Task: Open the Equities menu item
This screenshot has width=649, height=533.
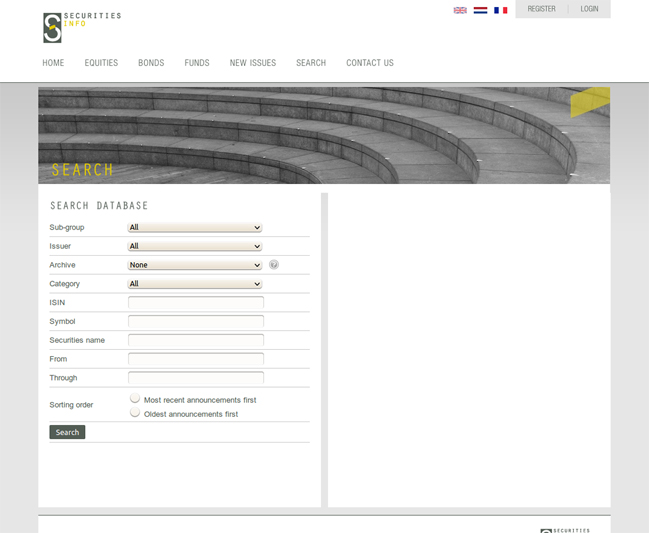Action: (x=101, y=63)
